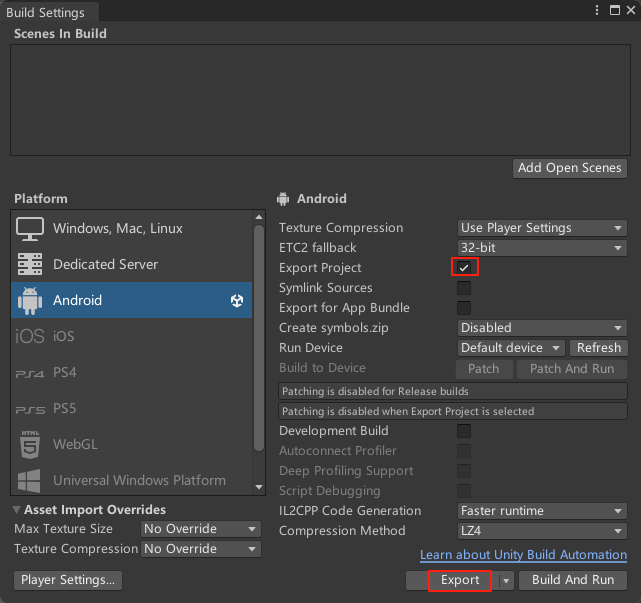This screenshot has width=641, height=603.
Task: Click the platform list scroll up arrow
Action: click(259, 217)
